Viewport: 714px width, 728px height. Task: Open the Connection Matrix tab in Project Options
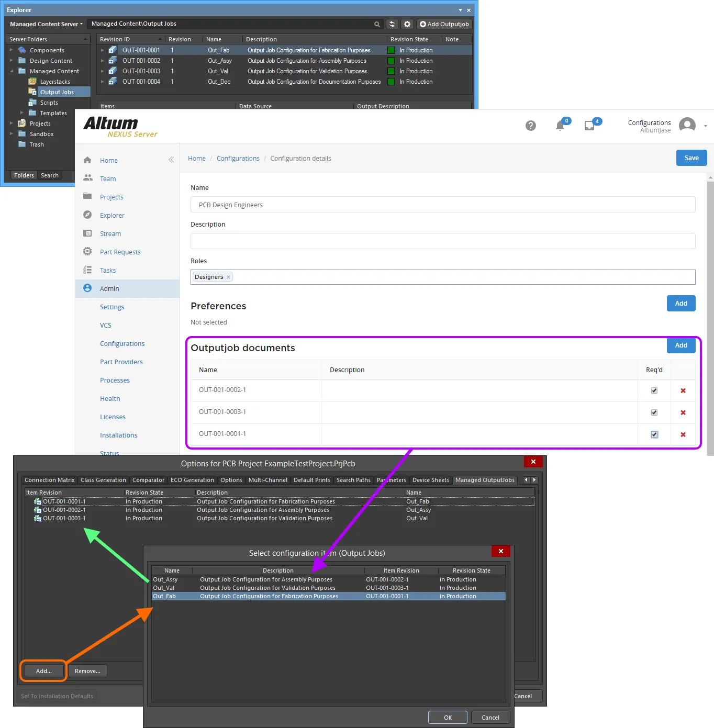[x=49, y=480]
